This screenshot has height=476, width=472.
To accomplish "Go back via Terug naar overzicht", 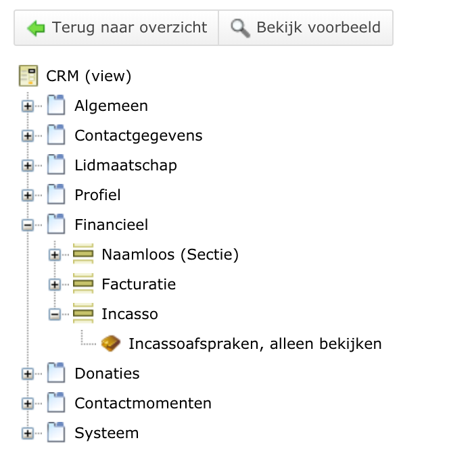I will point(116,28).
